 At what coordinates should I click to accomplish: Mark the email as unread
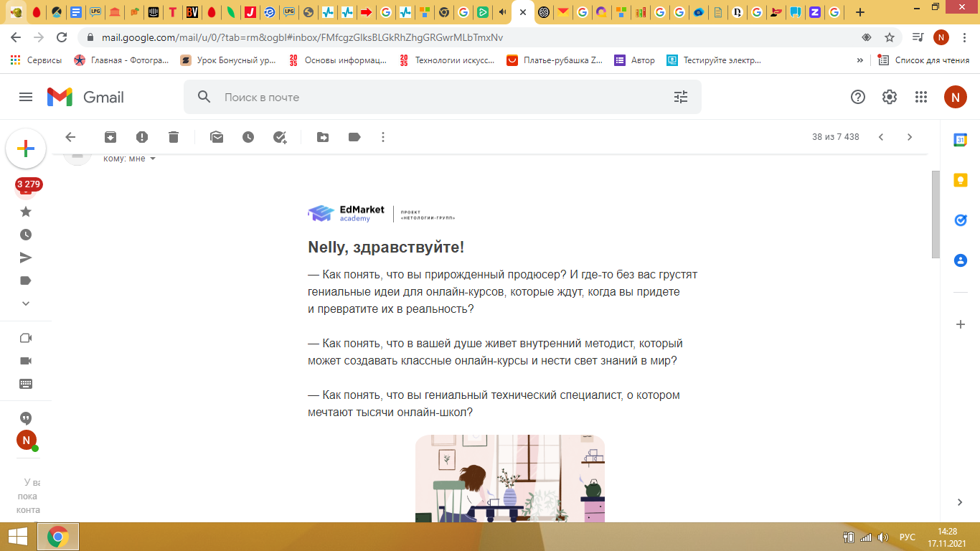pos(217,137)
